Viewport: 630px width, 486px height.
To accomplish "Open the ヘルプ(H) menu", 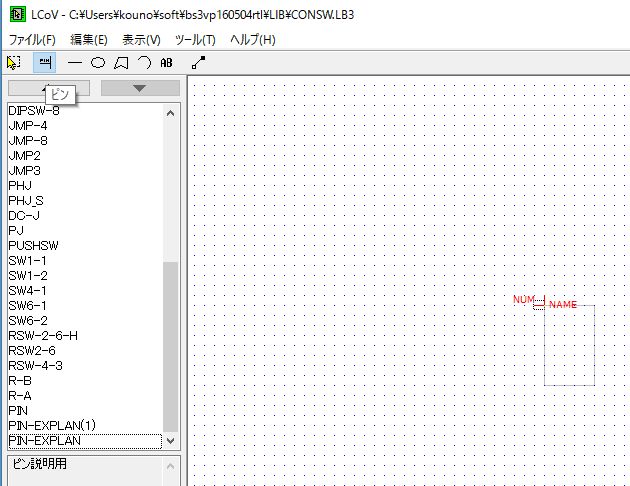I will click(253, 40).
